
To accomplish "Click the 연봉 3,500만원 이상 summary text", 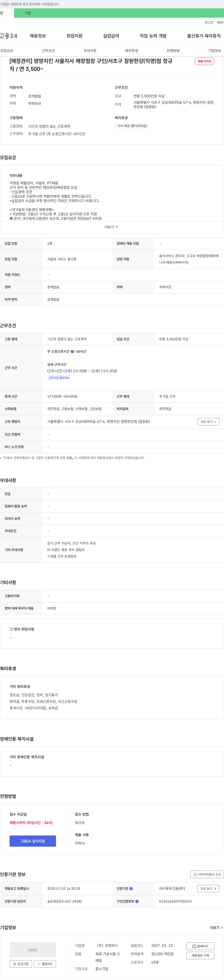I will 149,96.
